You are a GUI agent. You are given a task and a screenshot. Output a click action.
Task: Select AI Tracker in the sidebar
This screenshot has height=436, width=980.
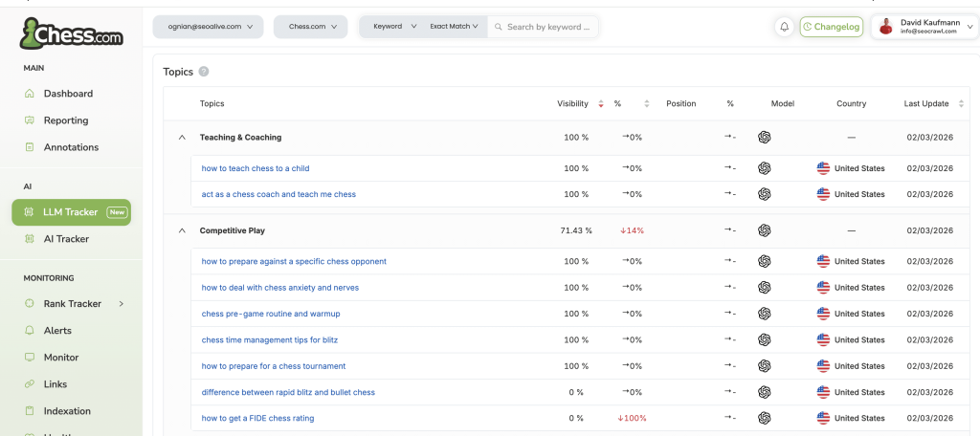coord(65,239)
